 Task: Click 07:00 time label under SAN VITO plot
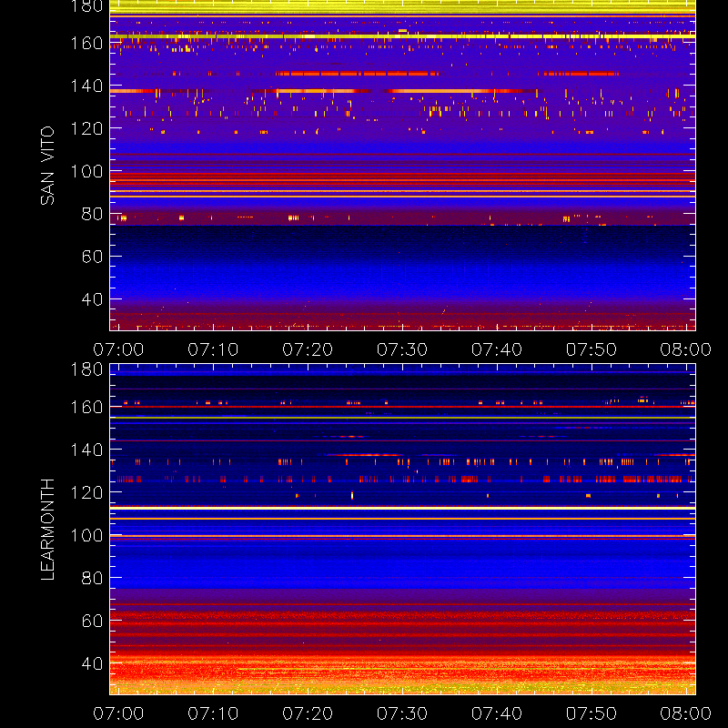(118, 349)
